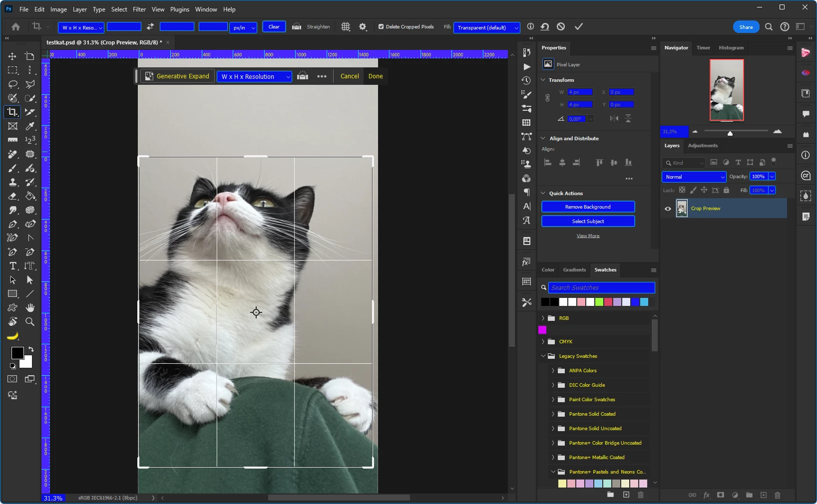
Task: Select the Horizontal Type tool
Action: [x=12, y=266]
